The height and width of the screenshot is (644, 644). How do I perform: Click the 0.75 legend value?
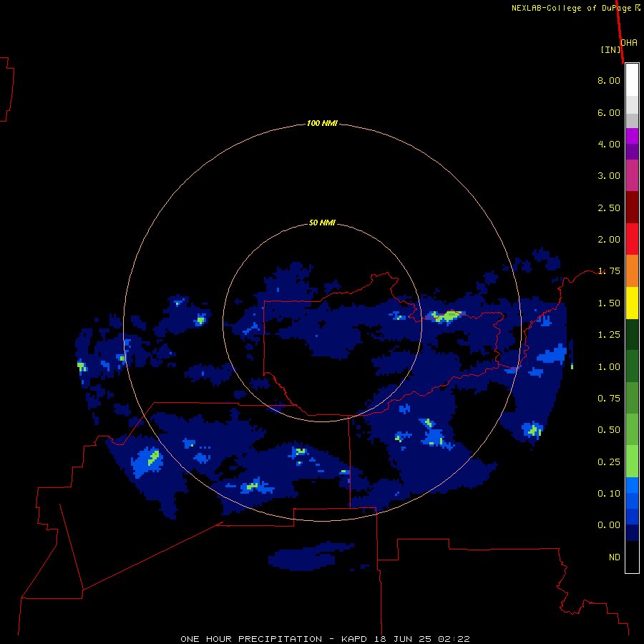pyautogui.click(x=609, y=399)
